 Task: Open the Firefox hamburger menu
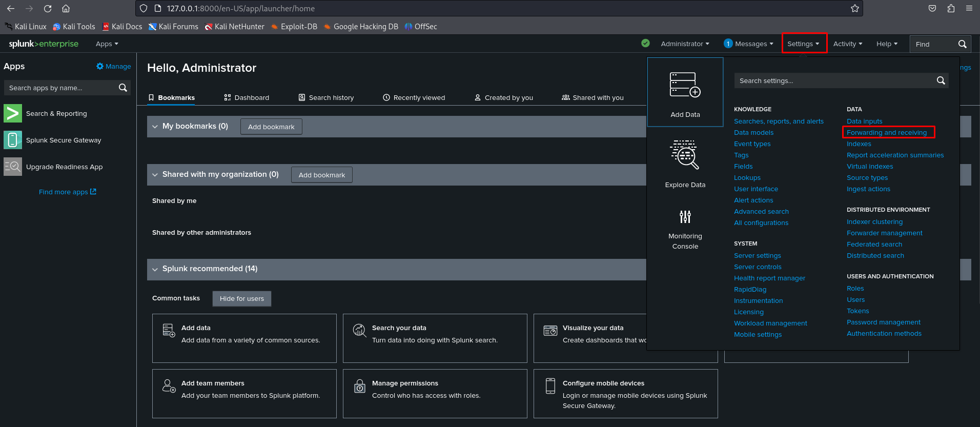pyautogui.click(x=969, y=8)
